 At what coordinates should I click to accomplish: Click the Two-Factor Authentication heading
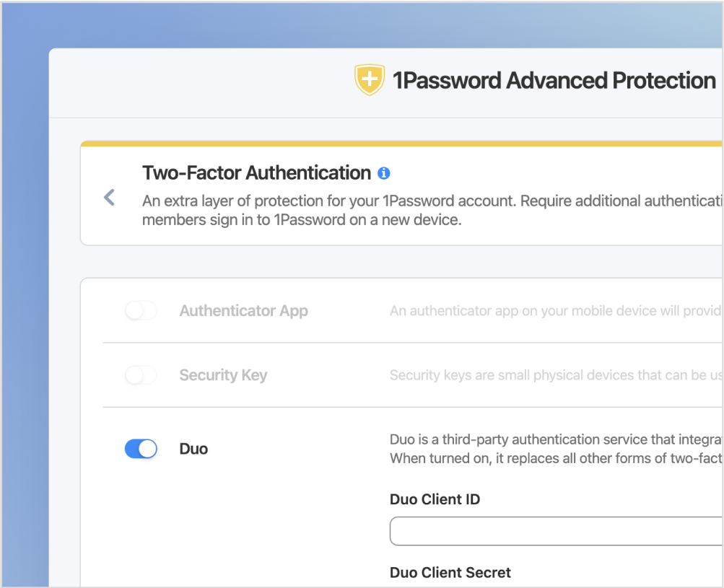pyautogui.click(x=256, y=173)
